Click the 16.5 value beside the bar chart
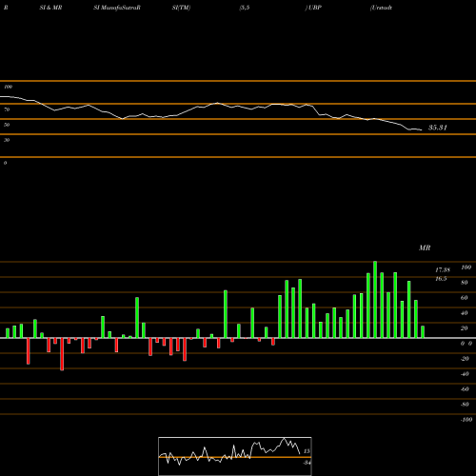The height and width of the screenshot is (476, 476). [441, 279]
